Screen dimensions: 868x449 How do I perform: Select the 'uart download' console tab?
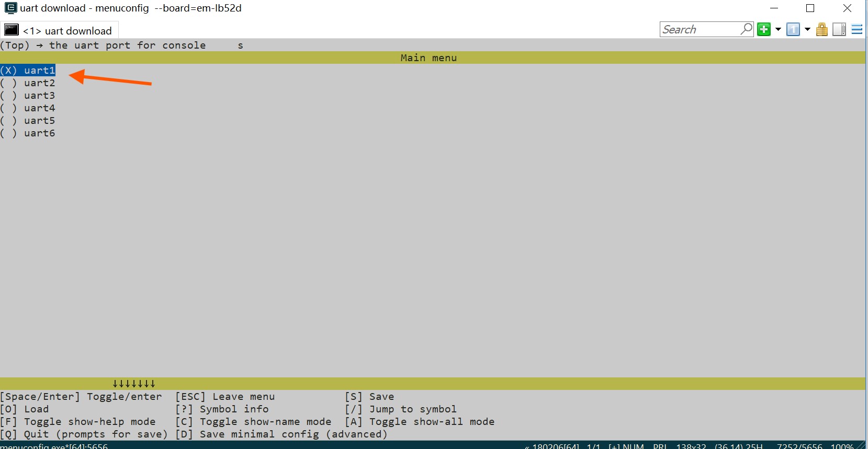67,31
